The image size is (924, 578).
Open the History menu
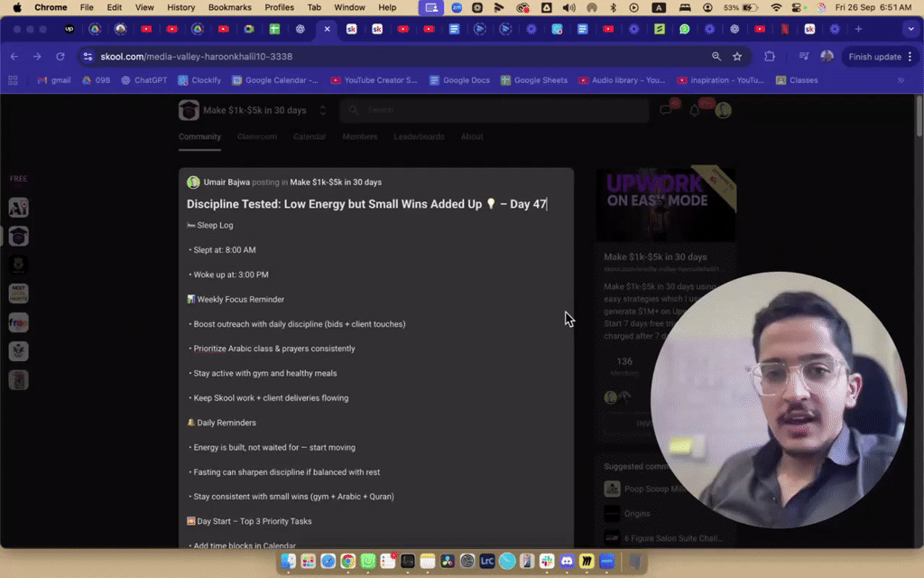pos(180,7)
